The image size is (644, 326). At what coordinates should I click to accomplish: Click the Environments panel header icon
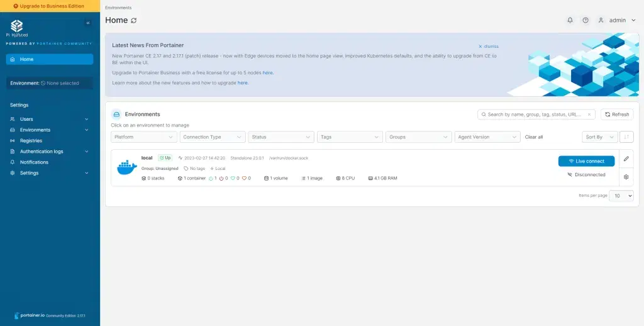tap(116, 115)
